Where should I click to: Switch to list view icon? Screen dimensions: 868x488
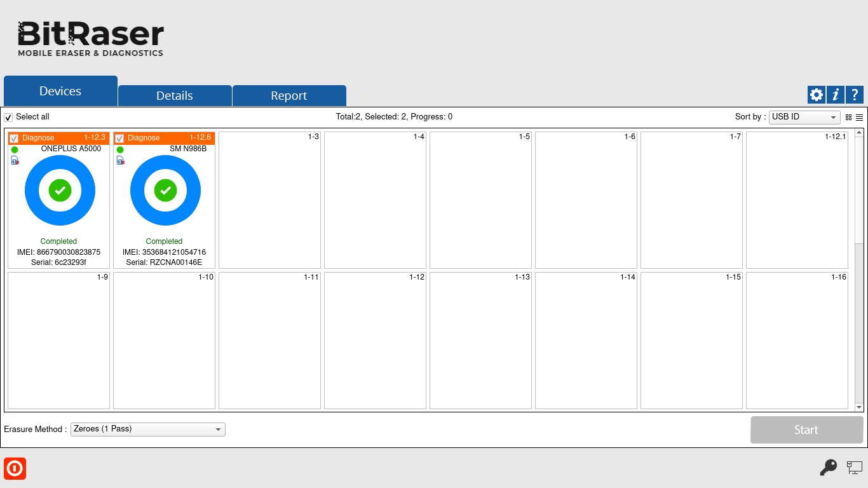pos(859,118)
